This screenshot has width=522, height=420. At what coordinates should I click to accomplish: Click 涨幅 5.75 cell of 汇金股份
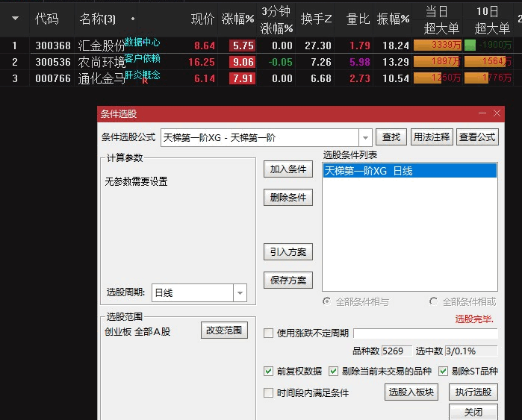tap(243, 46)
